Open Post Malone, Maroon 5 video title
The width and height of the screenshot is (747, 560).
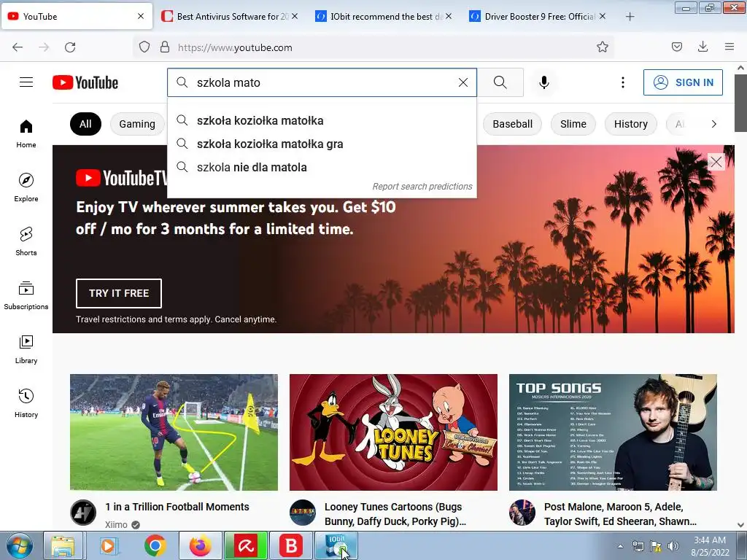pyautogui.click(x=620, y=514)
